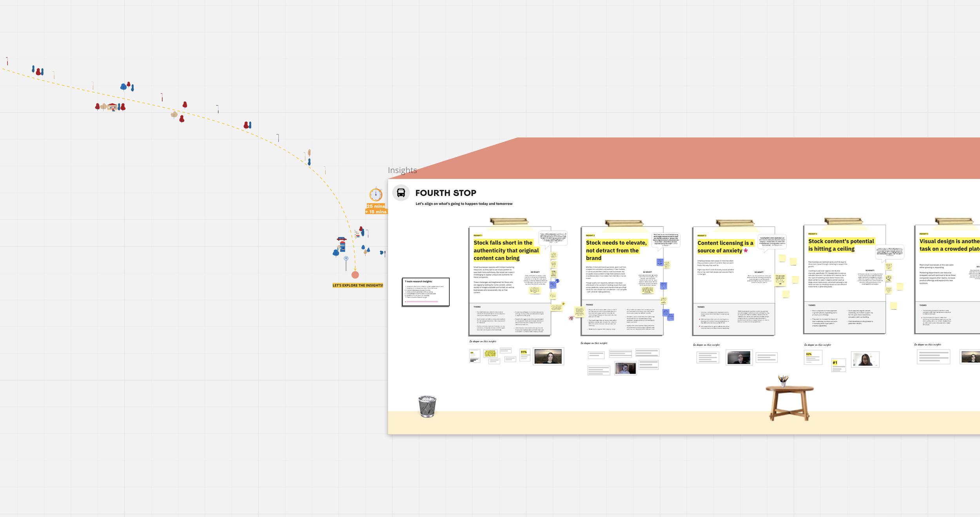This screenshot has width=980, height=517.
Task: Click the trash can image
Action: click(427, 406)
